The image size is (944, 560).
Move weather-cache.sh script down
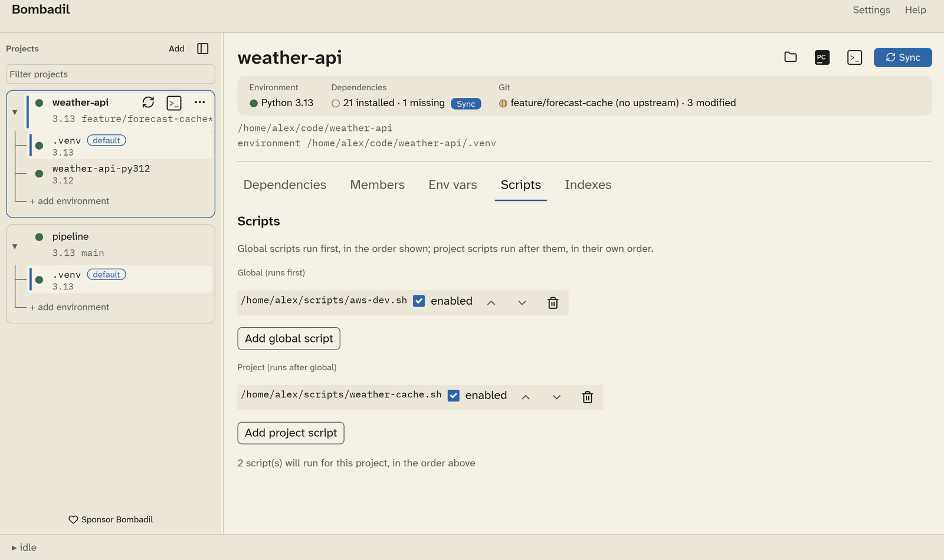556,397
